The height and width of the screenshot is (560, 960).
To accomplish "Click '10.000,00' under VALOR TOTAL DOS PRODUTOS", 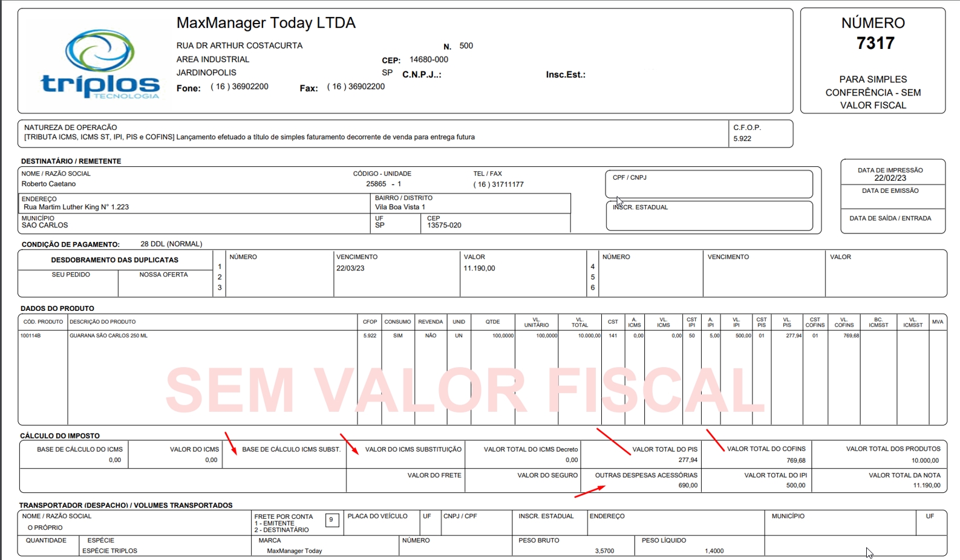I will pos(926,460).
